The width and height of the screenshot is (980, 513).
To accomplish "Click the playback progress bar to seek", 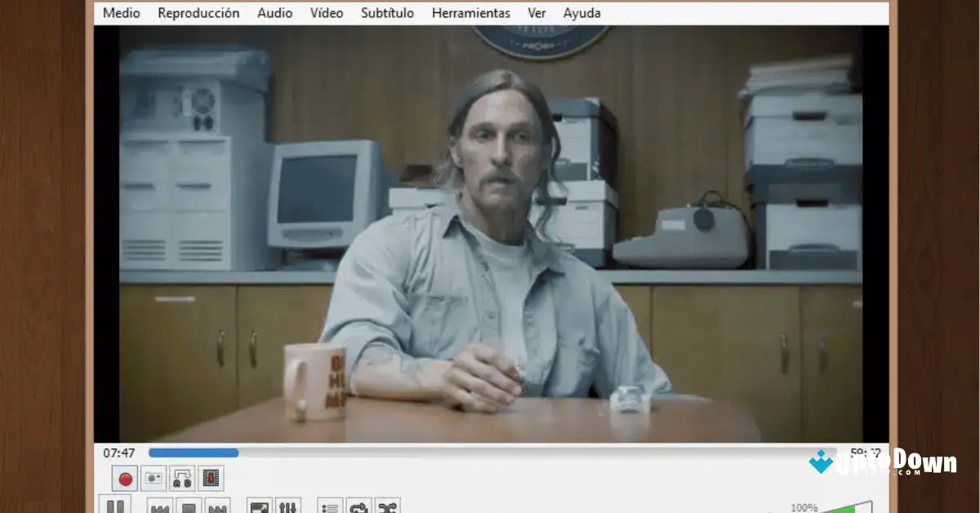I will [x=408, y=452].
